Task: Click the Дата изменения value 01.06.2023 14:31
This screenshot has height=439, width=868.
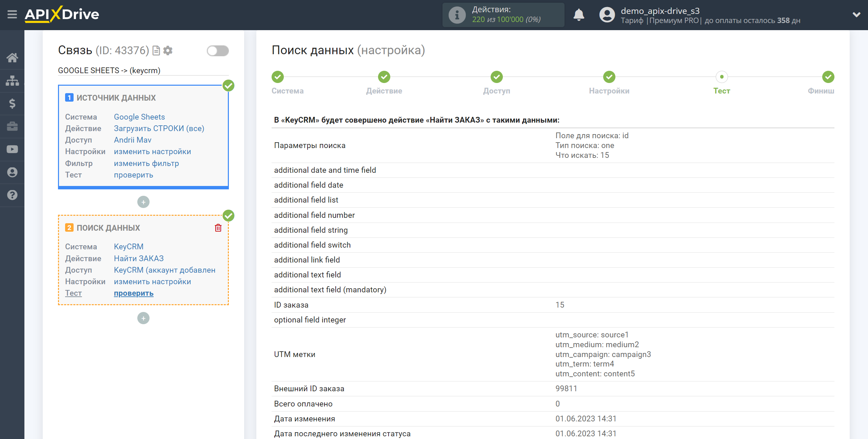Action: 586,419
